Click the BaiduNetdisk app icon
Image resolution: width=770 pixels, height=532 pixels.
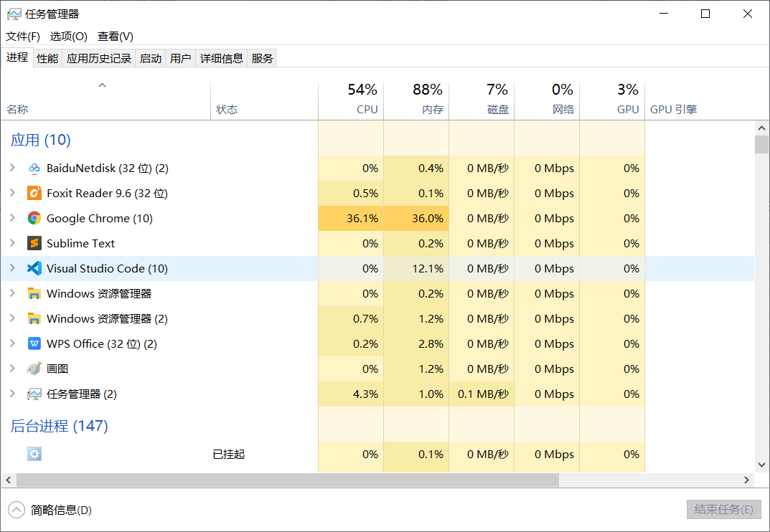point(34,168)
